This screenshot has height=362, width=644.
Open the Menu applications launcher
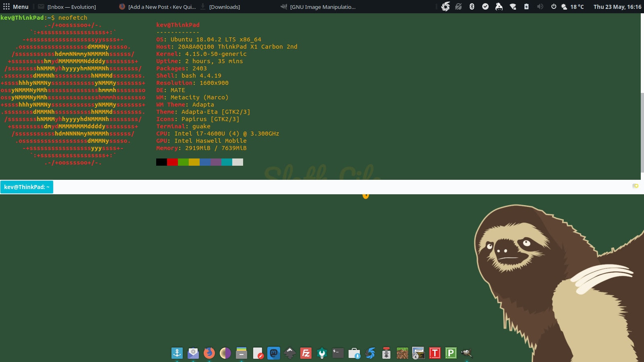tap(16, 6)
